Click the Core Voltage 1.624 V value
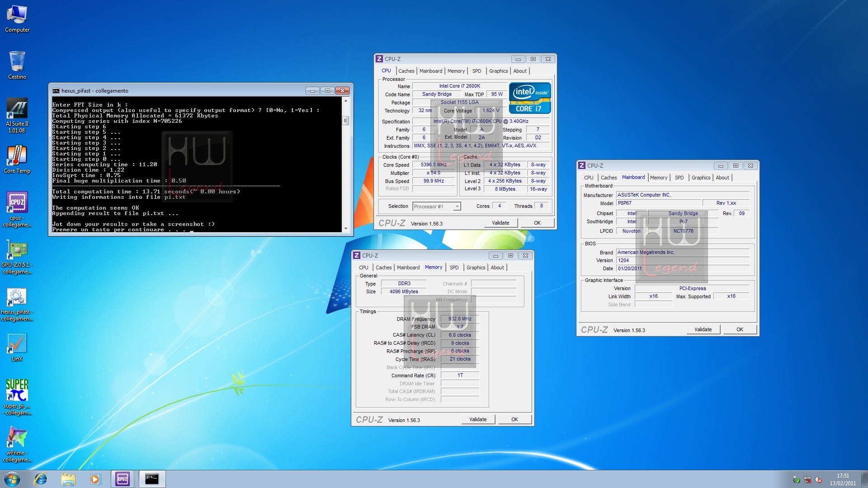This screenshot has width=868, height=488. click(491, 110)
